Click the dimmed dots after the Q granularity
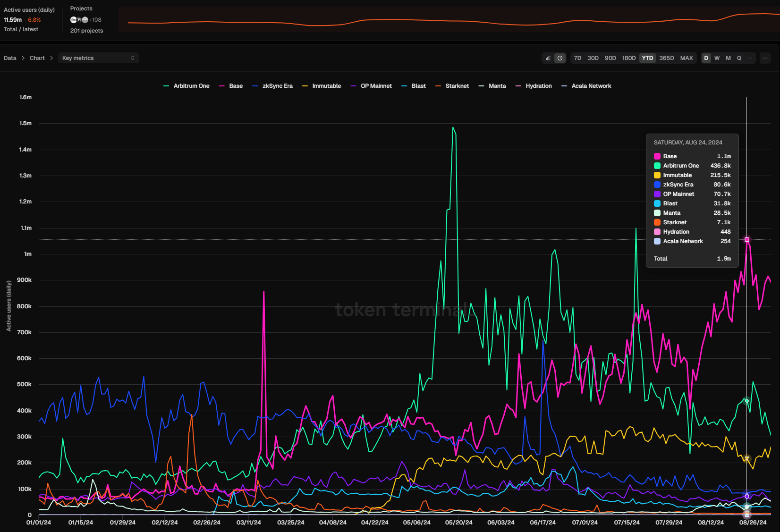This screenshot has height=532, width=780. click(750, 58)
